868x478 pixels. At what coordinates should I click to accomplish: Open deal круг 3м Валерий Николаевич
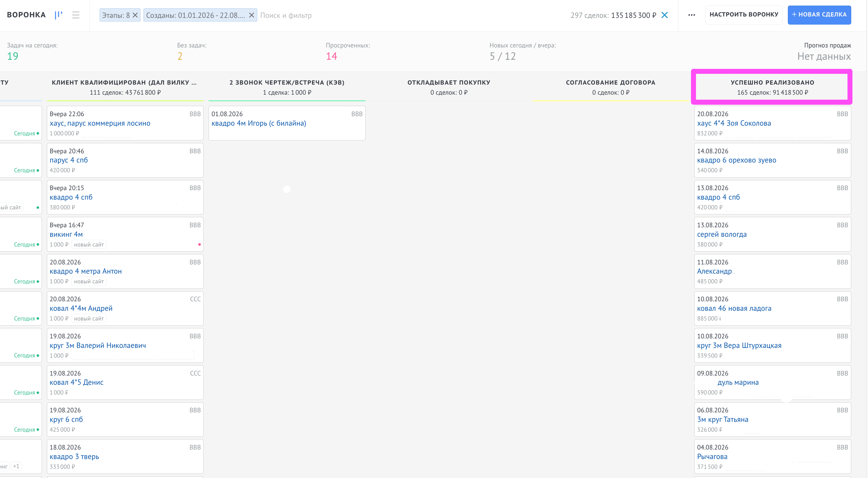(98, 346)
